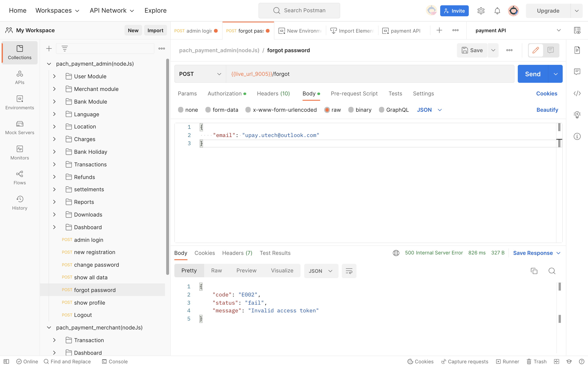Toggle word wrap in response viewer
This screenshot has height=367, width=588.
pos(349,271)
